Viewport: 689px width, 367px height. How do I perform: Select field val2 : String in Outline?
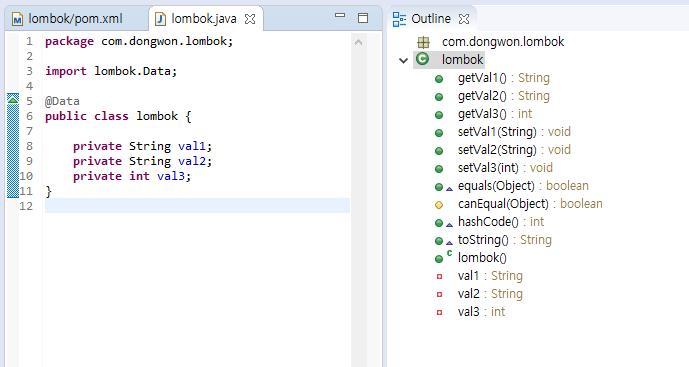[490, 294]
